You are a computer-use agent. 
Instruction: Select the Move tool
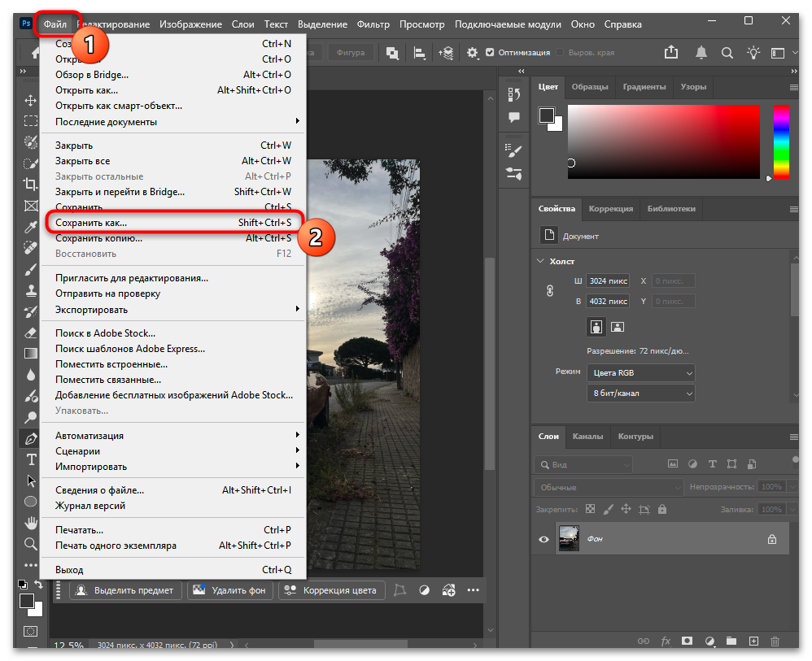point(30,100)
